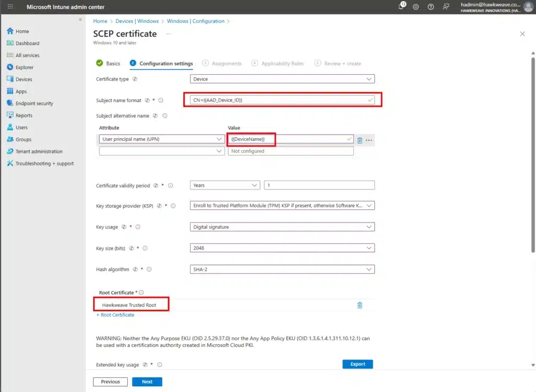Delete the Hawkweave Trusted Root certificate
The width and height of the screenshot is (536, 392).
pyautogui.click(x=360, y=305)
